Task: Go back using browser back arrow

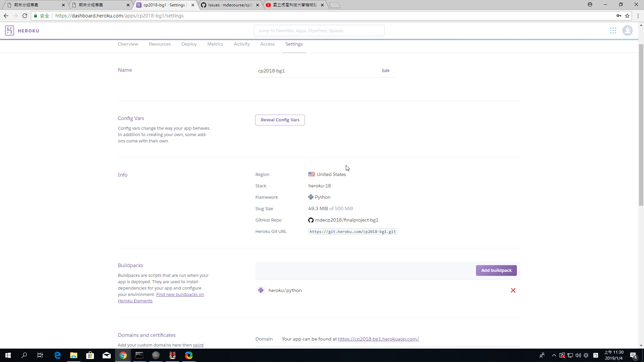Action: tap(6, 16)
